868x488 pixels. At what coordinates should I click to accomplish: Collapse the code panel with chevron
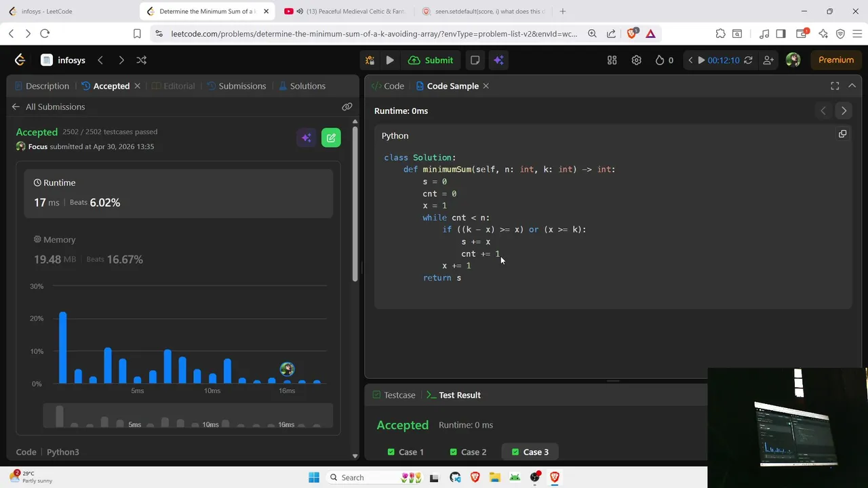(x=852, y=86)
